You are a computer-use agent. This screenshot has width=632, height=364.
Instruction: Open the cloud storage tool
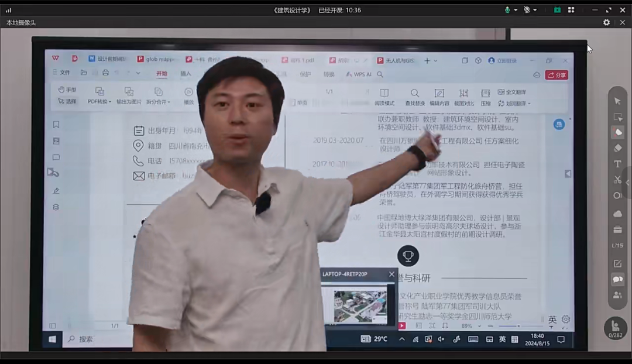pos(617,214)
